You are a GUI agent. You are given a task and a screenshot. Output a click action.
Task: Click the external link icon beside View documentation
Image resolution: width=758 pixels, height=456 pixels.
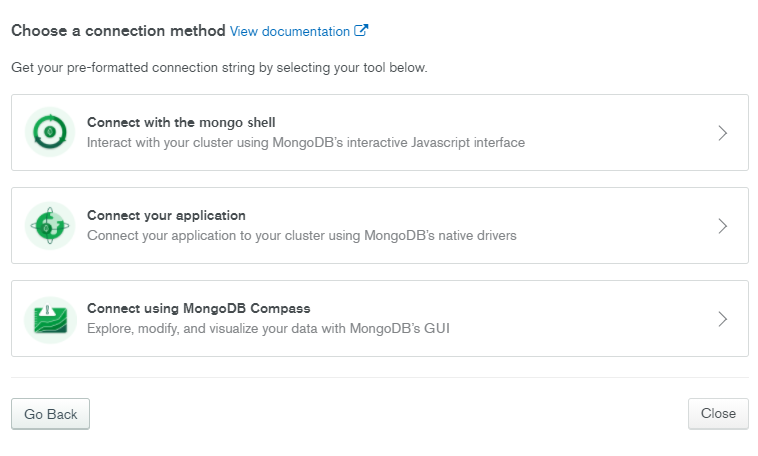[x=361, y=31]
